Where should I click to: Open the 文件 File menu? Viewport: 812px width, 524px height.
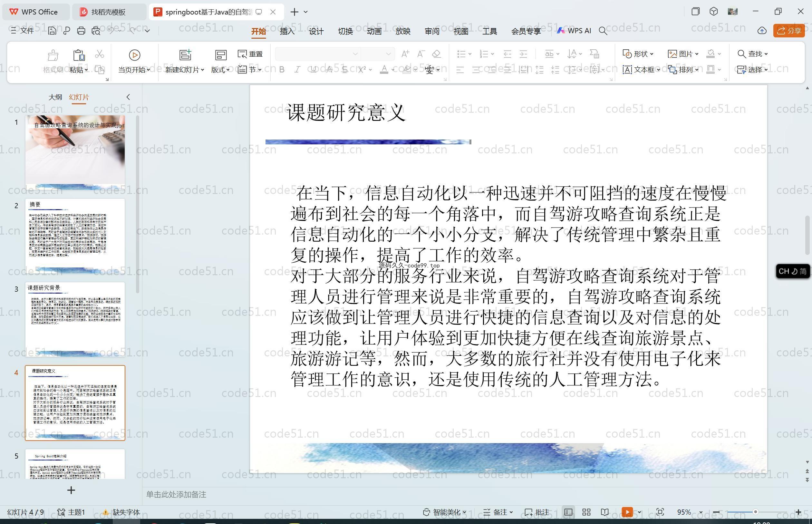point(23,31)
